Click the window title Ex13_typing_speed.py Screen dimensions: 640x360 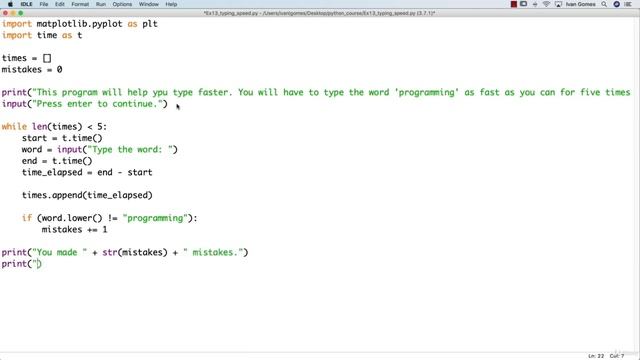coord(320,13)
